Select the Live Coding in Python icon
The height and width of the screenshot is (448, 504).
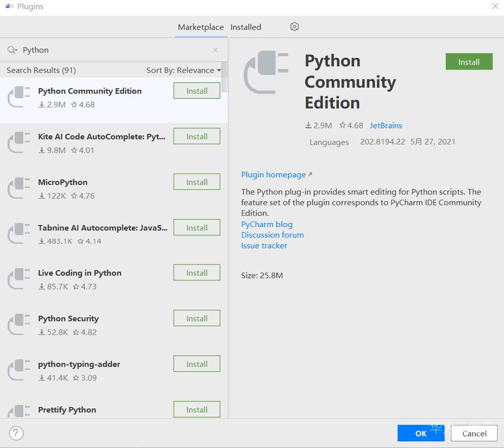[x=19, y=279]
